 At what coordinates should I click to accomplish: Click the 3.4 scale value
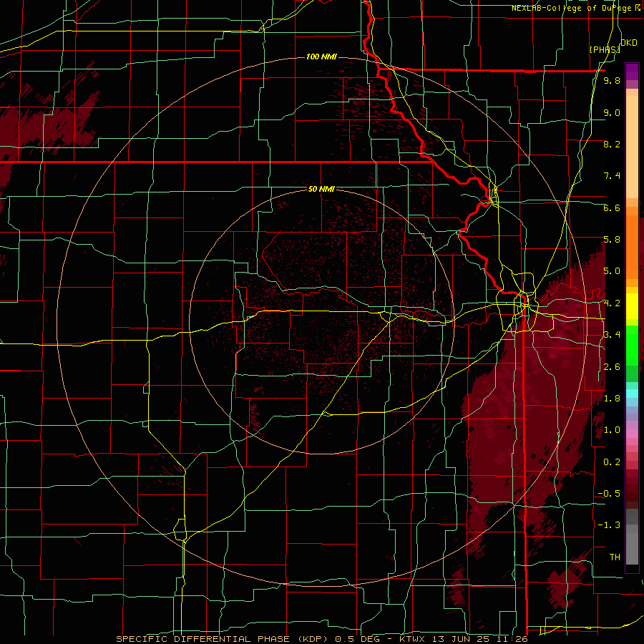coord(612,335)
